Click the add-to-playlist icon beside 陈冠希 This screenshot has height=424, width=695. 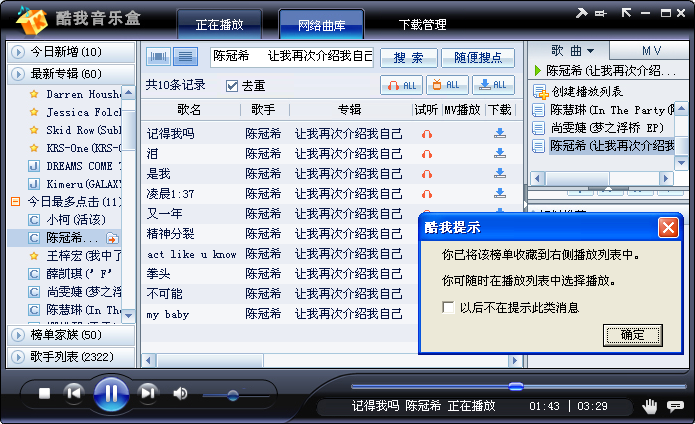coord(112,238)
